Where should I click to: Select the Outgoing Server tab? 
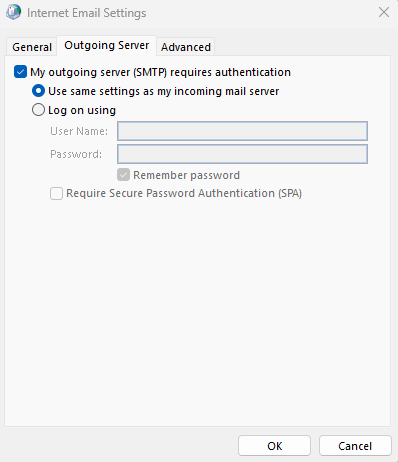coord(107,45)
